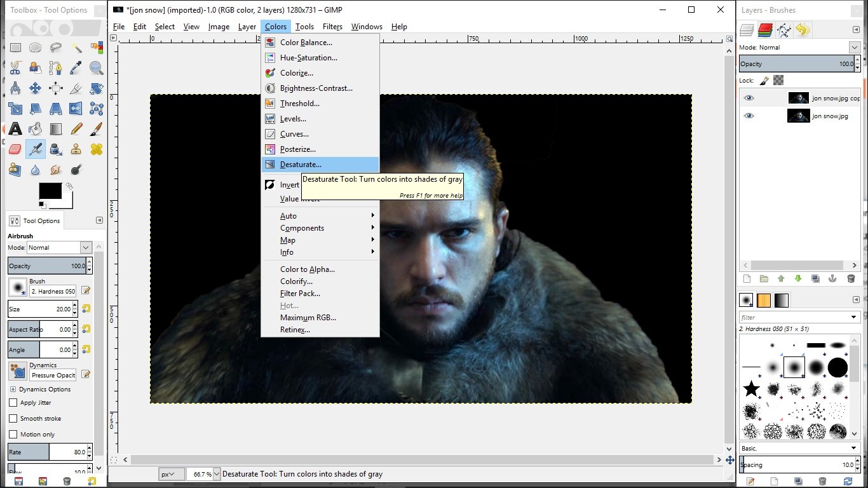Click the brush filter input field
868x488 pixels.
click(794, 317)
